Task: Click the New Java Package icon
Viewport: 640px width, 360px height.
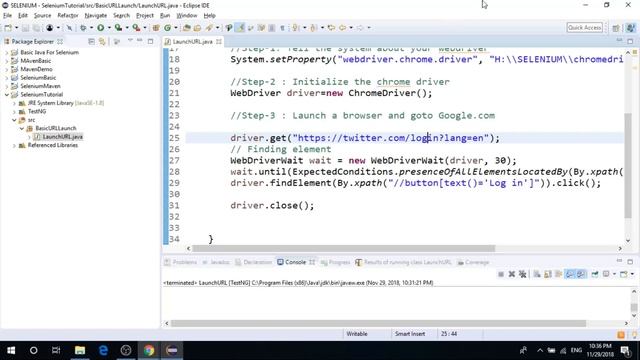Action: [156, 28]
